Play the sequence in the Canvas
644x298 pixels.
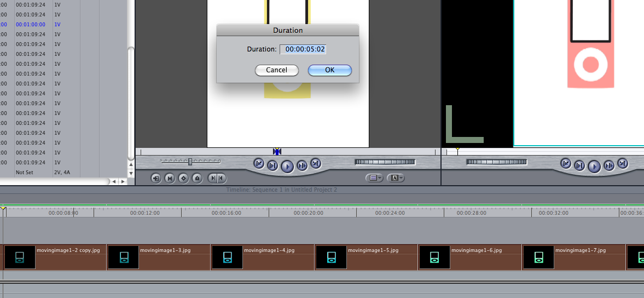click(594, 166)
